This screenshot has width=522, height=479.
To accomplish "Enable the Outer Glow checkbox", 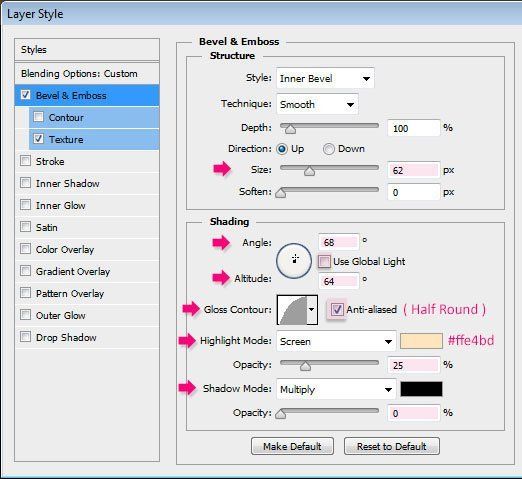I will point(25,315).
